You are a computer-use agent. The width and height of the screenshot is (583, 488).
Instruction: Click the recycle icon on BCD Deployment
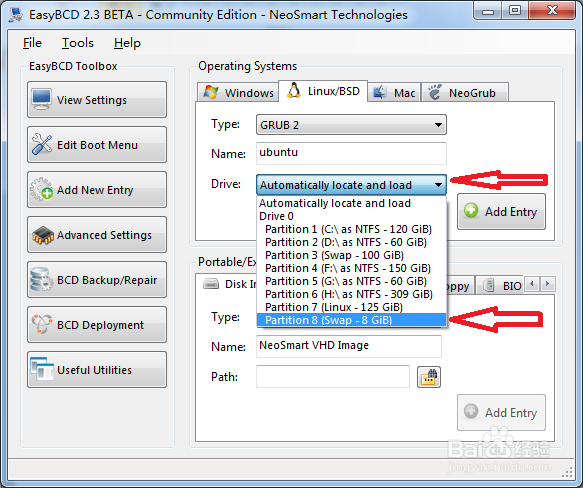pyautogui.click(x=42, y=324)
